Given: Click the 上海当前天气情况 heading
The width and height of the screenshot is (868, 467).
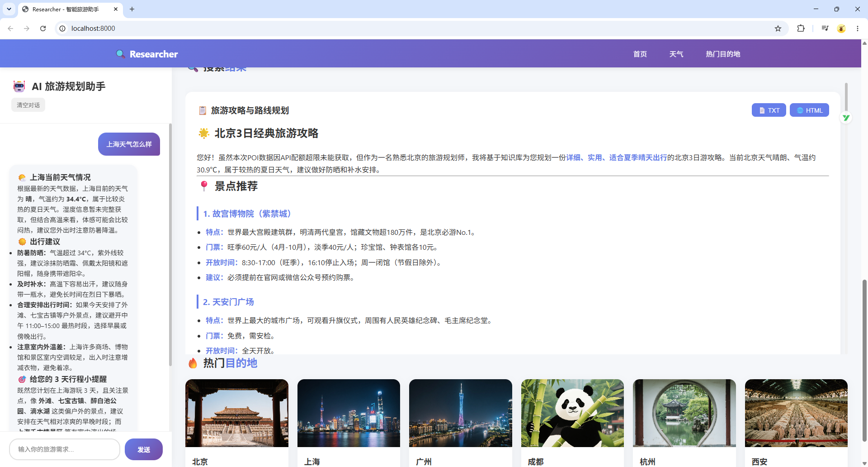Looking at the screenshot, I should [x=60, y=177].
